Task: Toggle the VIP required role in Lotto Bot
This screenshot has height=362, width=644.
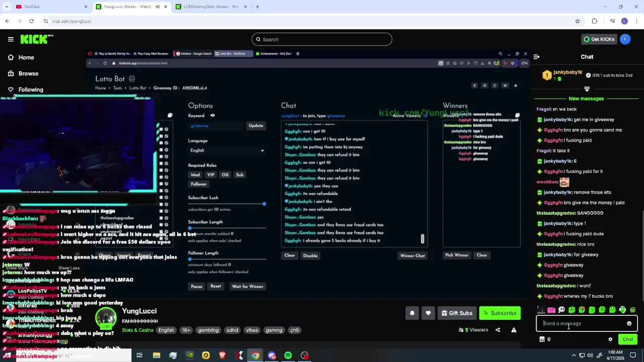Action: pos(210,175)
